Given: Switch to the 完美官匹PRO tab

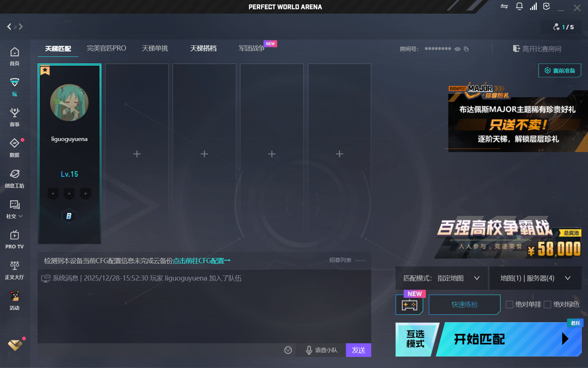Looking at the screenshot, I should (x=106, y=48).
